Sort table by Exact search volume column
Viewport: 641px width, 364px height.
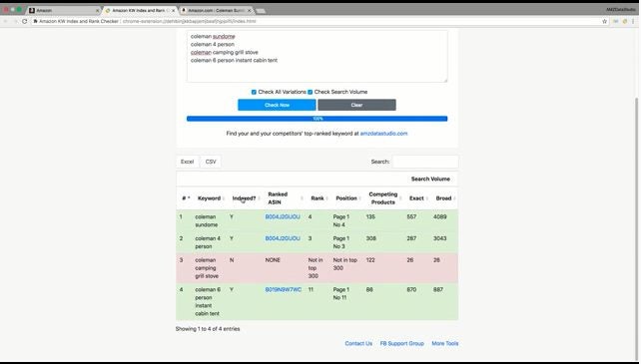coord(416,198)
